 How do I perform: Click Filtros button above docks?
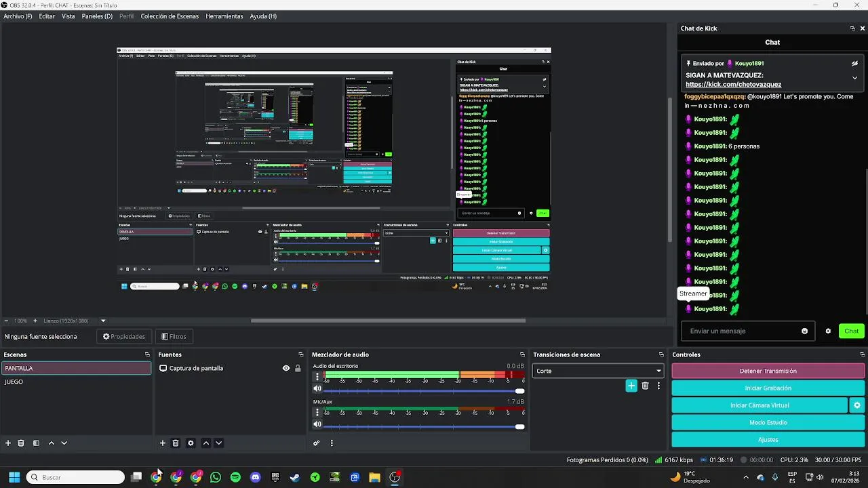(x=174, y=336)
